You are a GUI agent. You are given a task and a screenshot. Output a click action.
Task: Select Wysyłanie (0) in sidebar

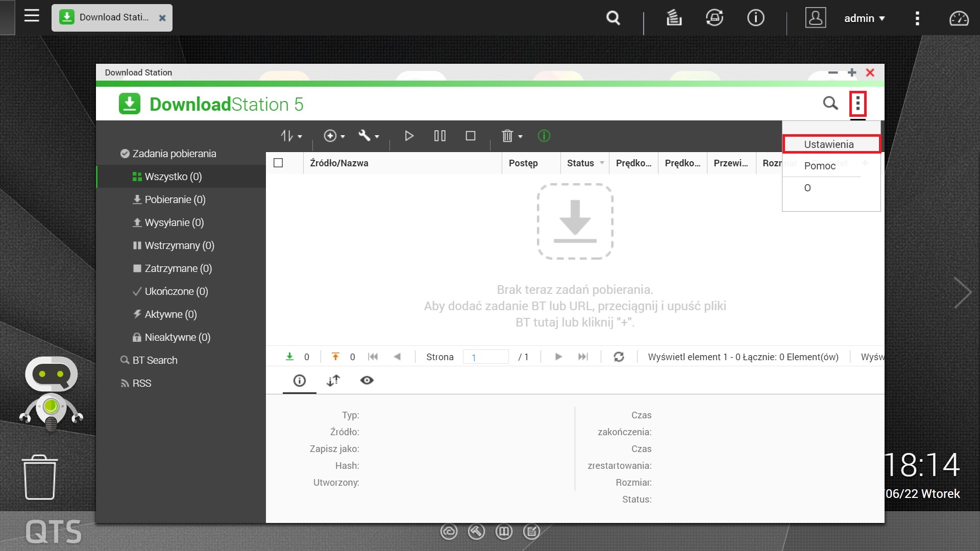tap(181, 222)
